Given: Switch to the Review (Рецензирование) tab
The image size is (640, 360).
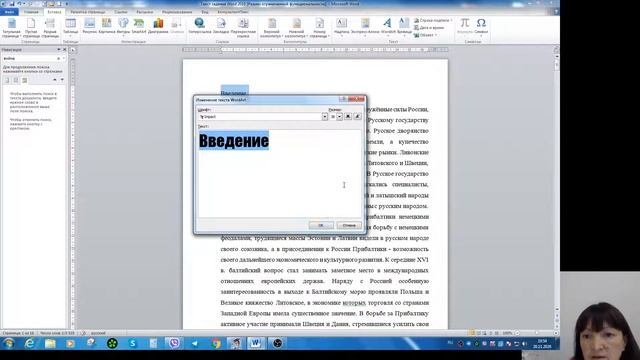Looking at the screenshot, I should coord(177,12).
